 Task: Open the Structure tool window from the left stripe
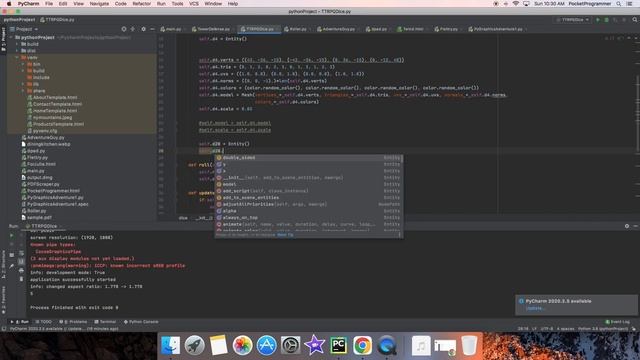[3, 264]
